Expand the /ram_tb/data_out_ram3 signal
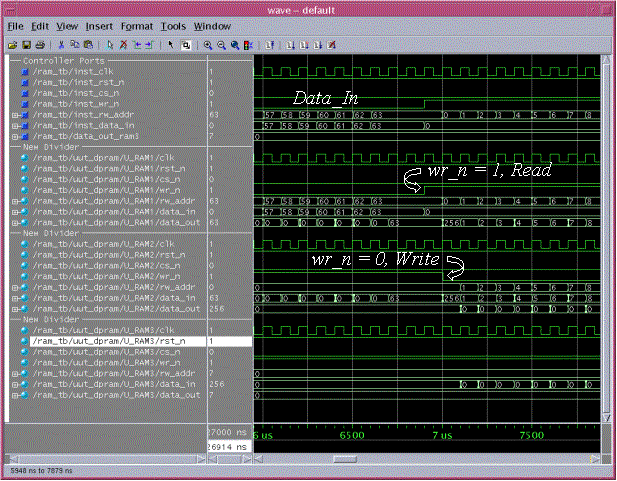The image size is (617, 481). pyautogui.click(x=15, y=135)
